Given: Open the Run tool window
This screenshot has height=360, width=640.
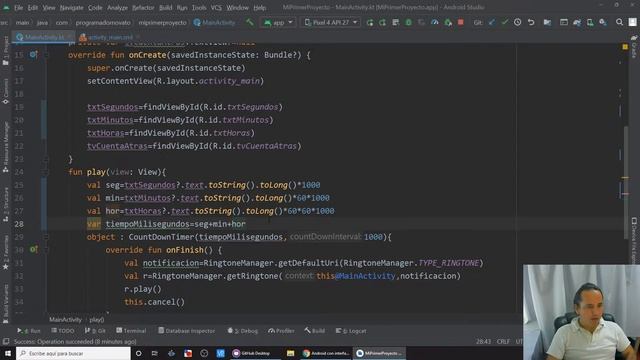Looking at the screenshot, I should 29,331.
